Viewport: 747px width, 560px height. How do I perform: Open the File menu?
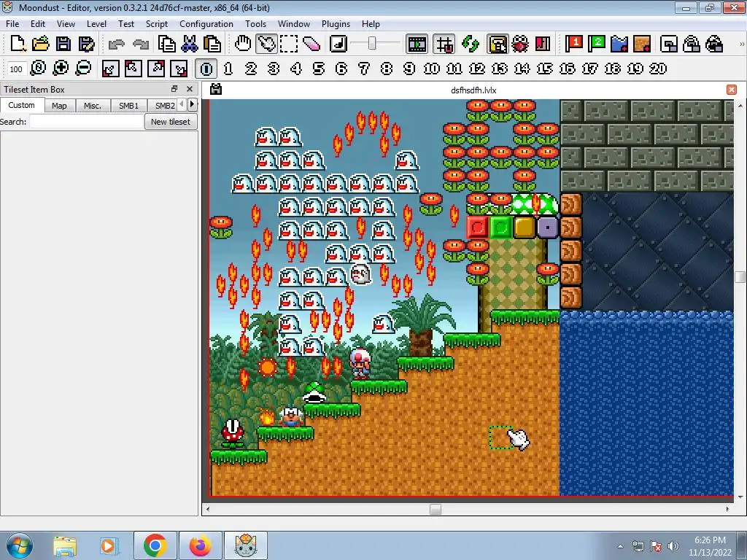[x=12, y=24]
